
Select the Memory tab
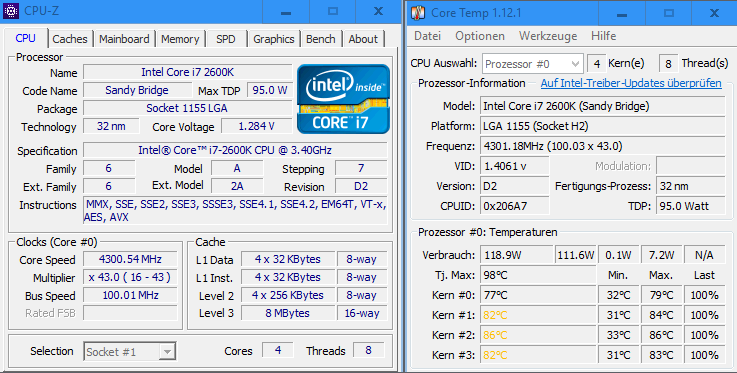(180, 39)
